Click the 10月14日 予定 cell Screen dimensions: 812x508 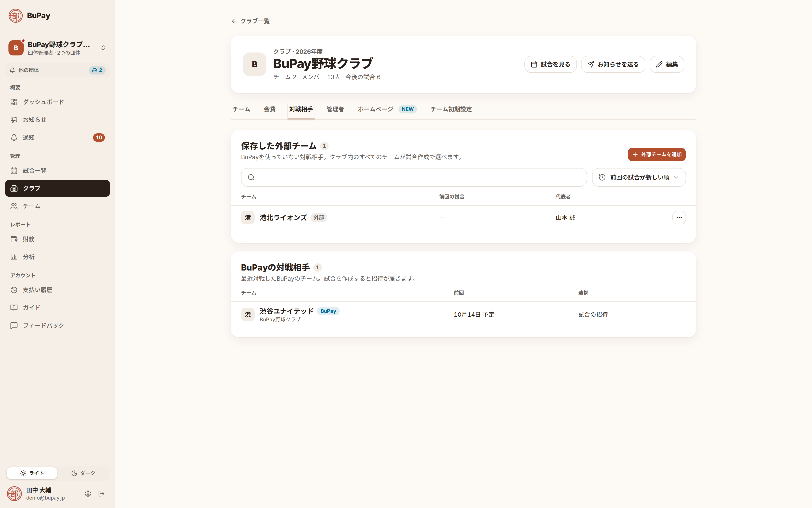tap(474, 315)
